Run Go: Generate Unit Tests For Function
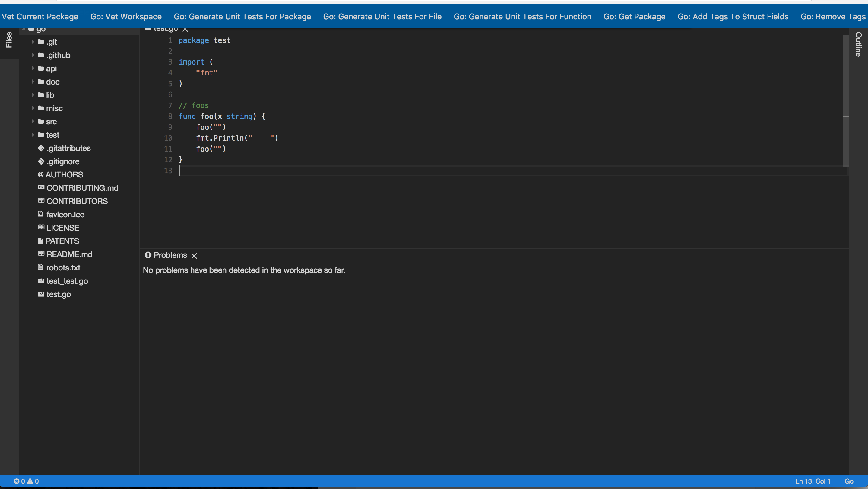Image resolution: width=868 pixels, height=489 pixels. (x=522, y=17)
